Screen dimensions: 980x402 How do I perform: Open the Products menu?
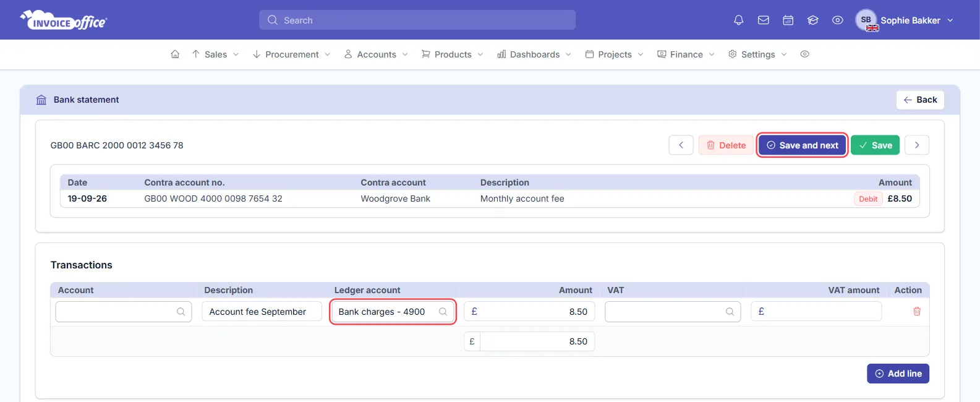point(452,54)
